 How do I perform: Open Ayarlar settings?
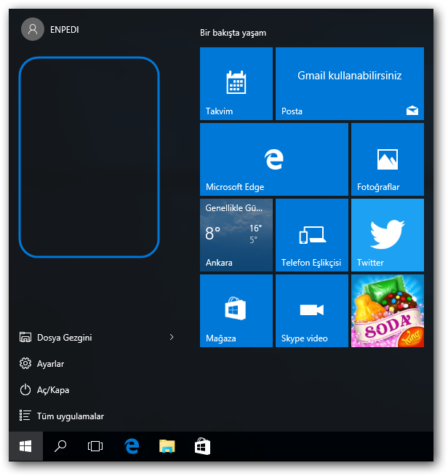click(41, 363)
